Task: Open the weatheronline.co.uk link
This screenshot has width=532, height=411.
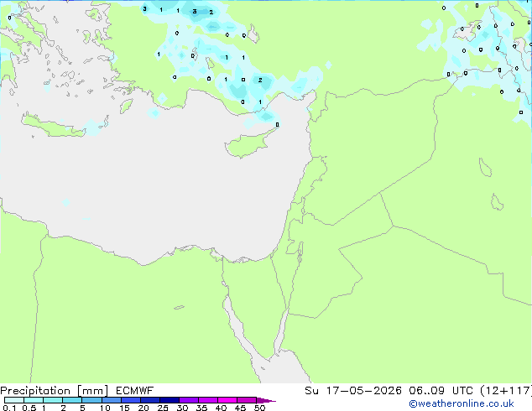Action: tap(462, 403)
